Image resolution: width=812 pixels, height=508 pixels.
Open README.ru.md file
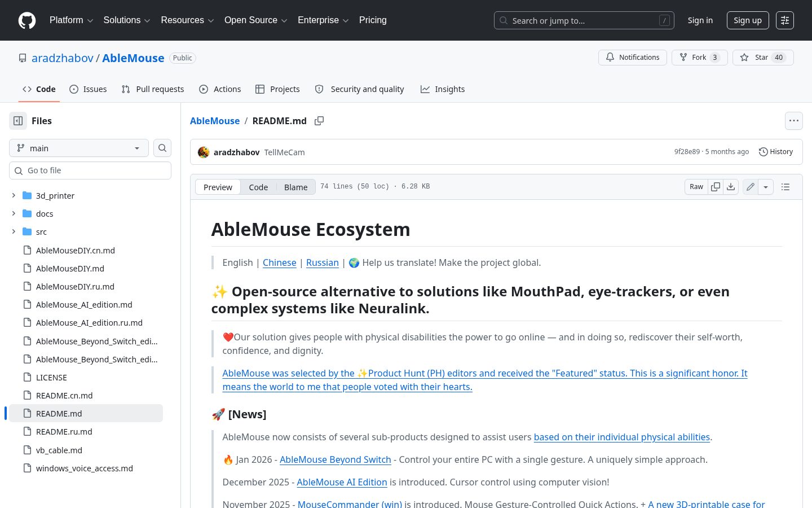tap(64, 432)
